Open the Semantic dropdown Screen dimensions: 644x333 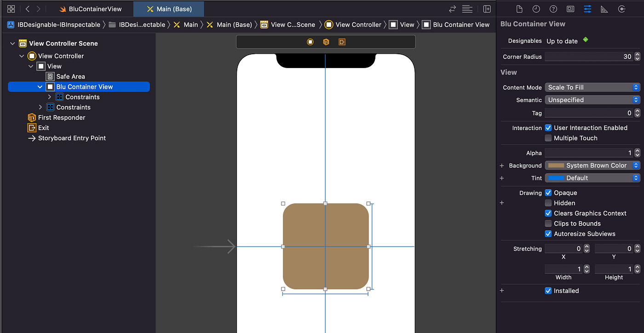[592, 100]
